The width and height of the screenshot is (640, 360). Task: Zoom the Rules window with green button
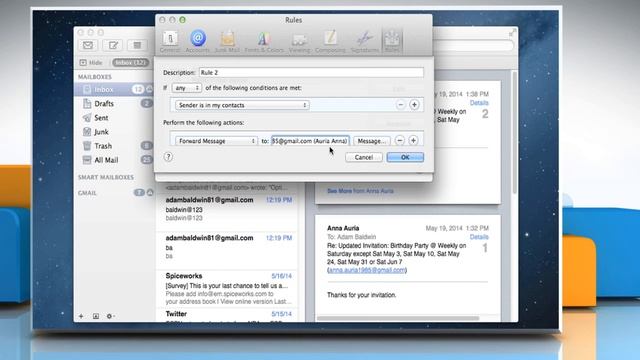click(x=182, y=20)
